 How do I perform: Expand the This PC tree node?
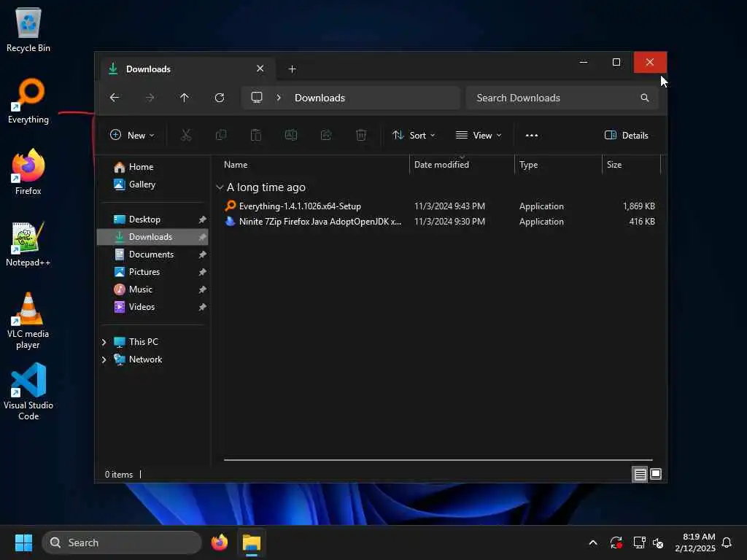pyautogui.click(x=104, y=343)
